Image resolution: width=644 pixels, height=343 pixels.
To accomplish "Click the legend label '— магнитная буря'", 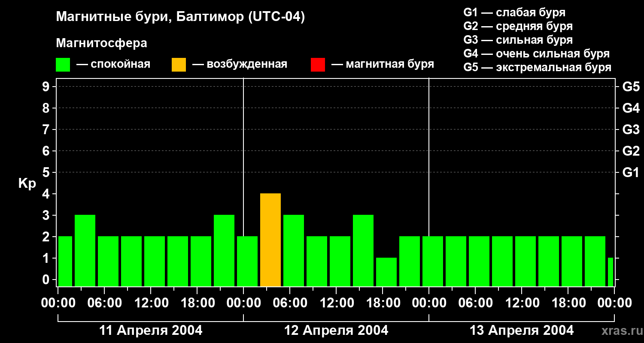I will coord(383,64).
